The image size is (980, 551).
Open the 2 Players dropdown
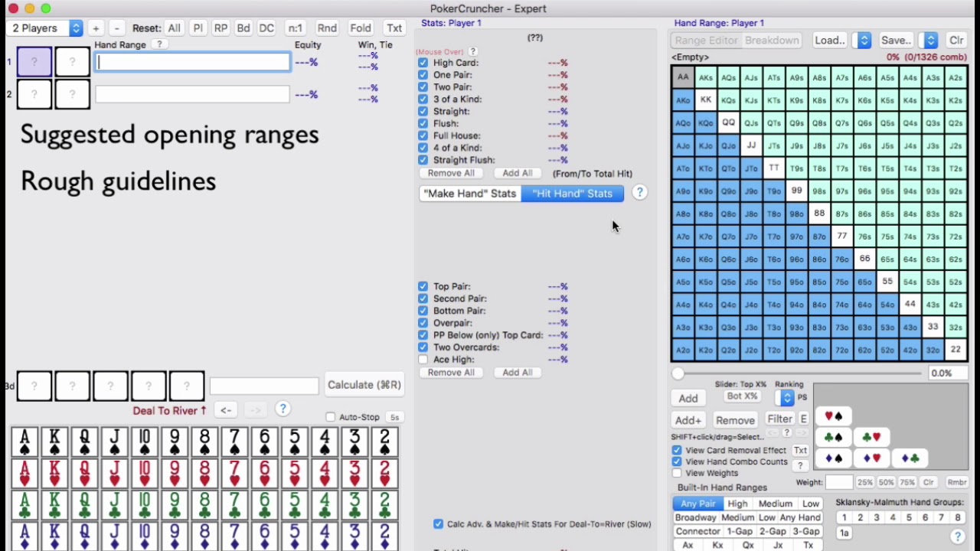44,28
